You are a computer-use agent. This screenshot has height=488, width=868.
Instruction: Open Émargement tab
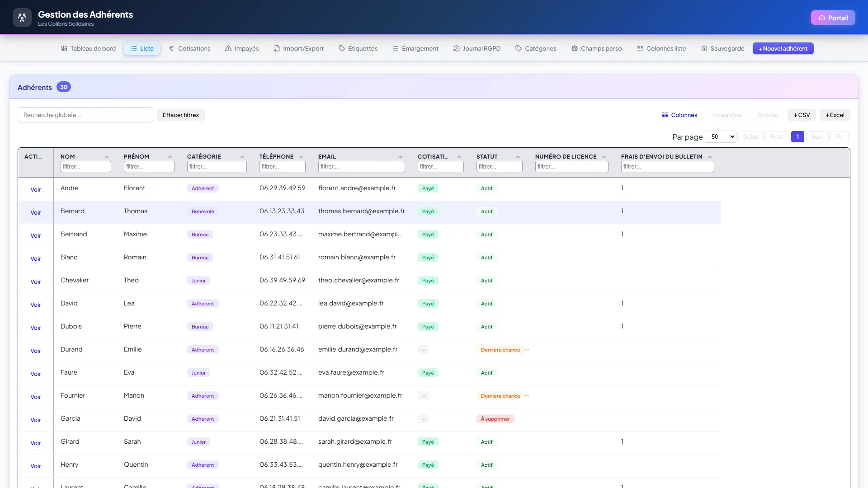point(415,48)
